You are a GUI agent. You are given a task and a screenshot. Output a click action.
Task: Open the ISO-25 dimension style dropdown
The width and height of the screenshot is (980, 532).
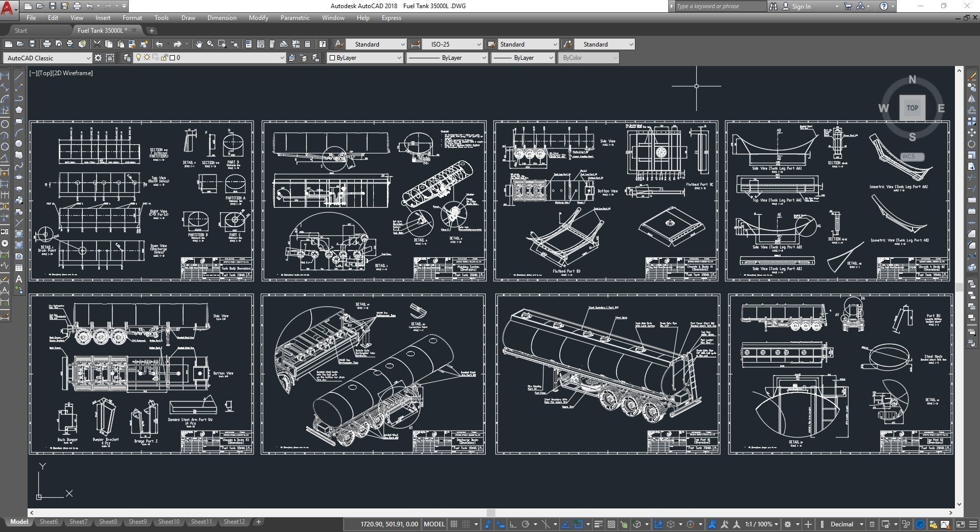[x=453, y=44]
